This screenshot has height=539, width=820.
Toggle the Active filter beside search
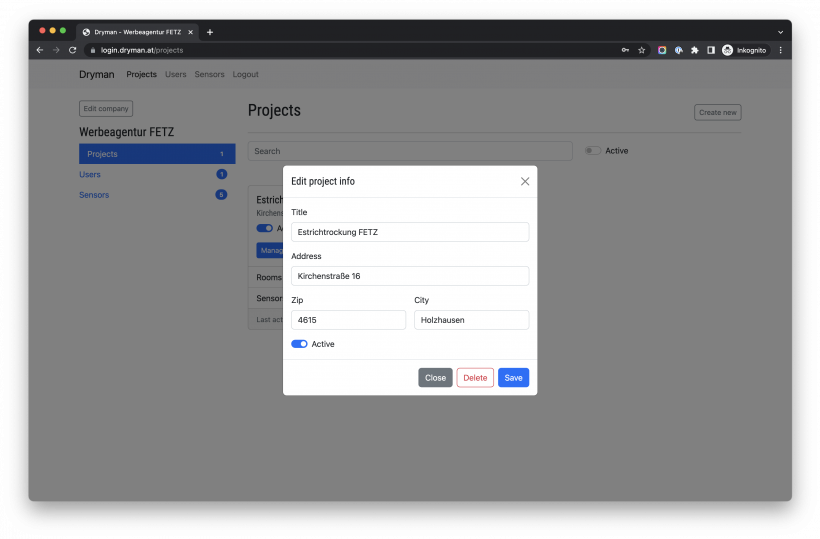[x=593, y=151]
